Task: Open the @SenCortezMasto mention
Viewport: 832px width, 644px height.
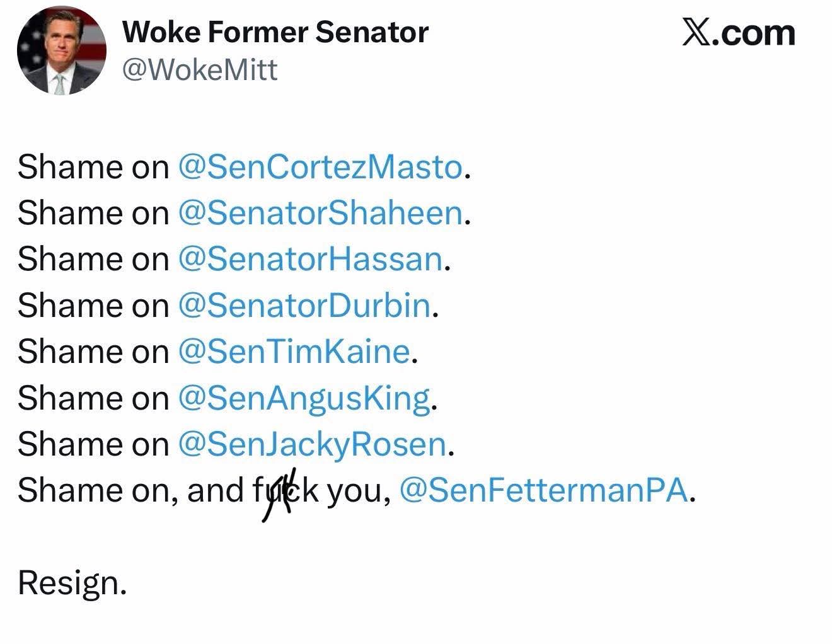Action: point(320,168)
